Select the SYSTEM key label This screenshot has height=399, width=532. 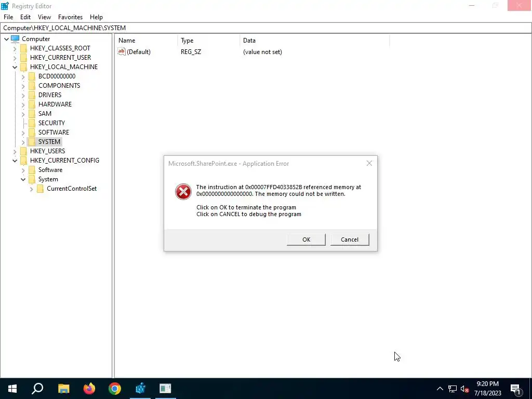[49, 141]
